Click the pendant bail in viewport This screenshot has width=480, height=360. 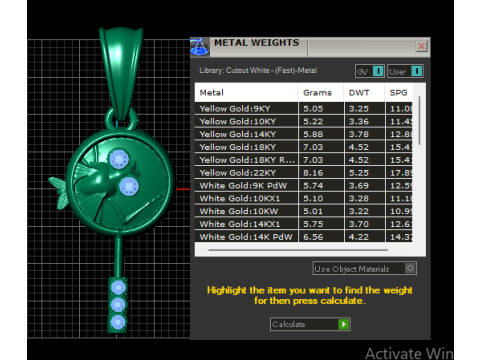tap(121, 72)
